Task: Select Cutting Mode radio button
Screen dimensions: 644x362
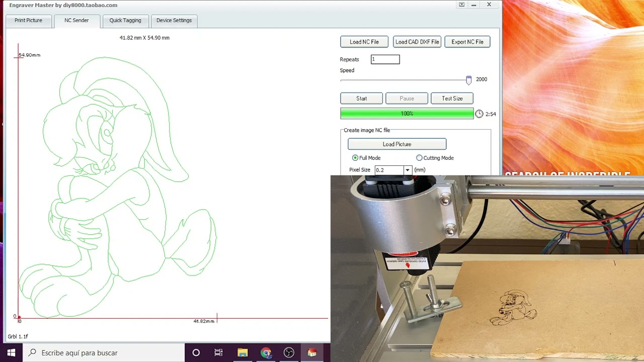Action: pos(419,158)
